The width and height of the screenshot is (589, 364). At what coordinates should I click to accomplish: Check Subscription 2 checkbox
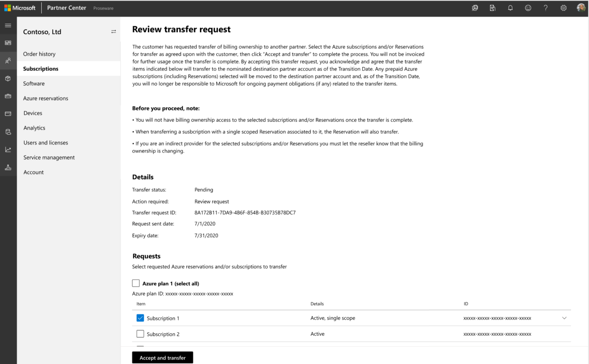[140, 334]
